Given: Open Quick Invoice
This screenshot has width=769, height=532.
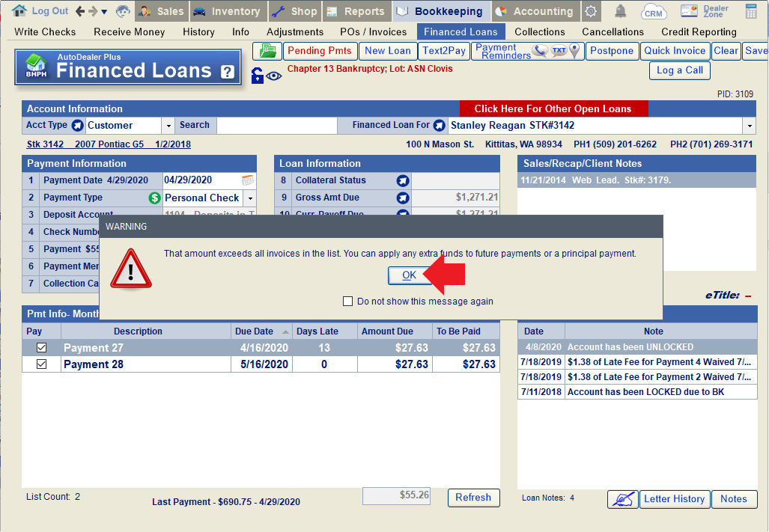Looking at the screenshot, I should pos(675,51).
